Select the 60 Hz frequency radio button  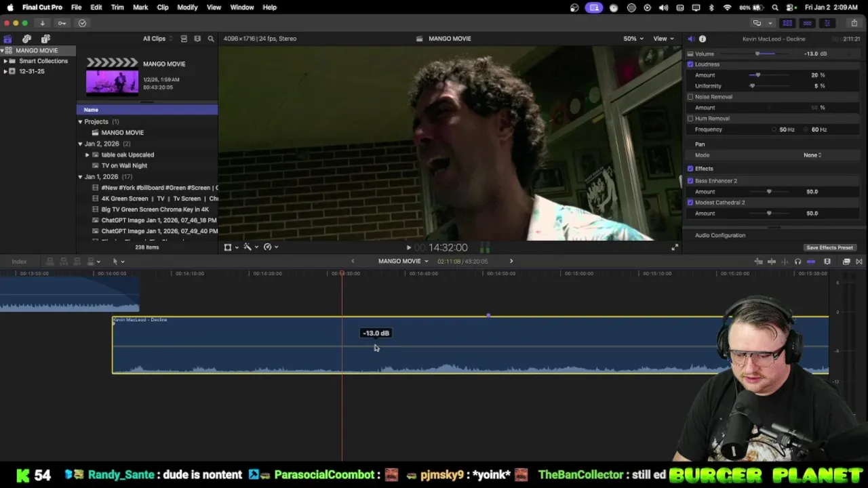[x=807, y=129]
